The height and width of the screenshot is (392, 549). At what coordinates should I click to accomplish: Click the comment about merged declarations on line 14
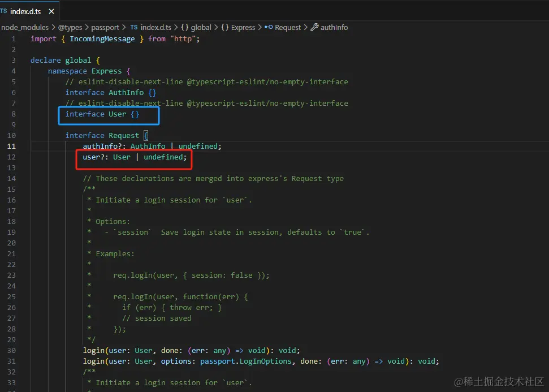(213, 179)
